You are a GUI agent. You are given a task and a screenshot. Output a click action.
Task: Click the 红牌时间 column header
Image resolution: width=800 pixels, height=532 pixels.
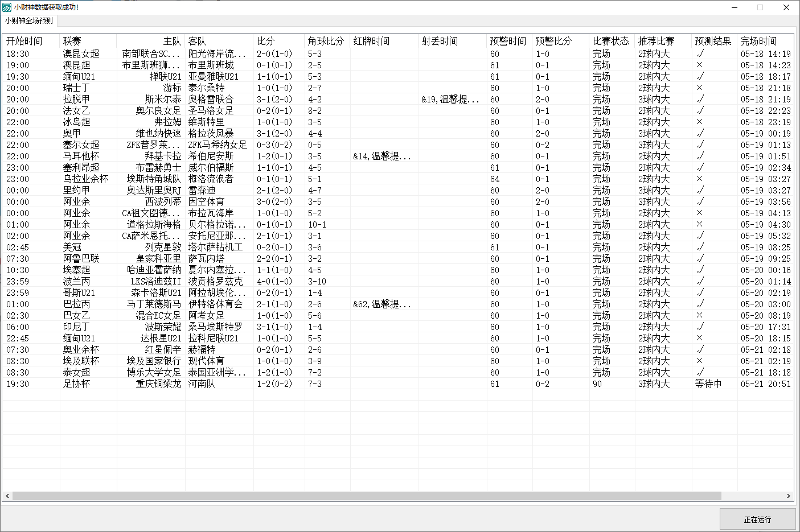(x=384, y=41)
